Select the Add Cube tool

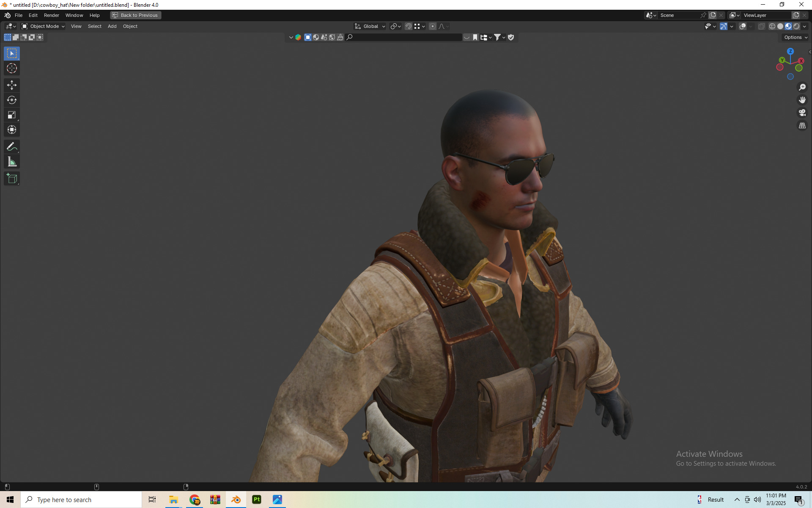12,179
